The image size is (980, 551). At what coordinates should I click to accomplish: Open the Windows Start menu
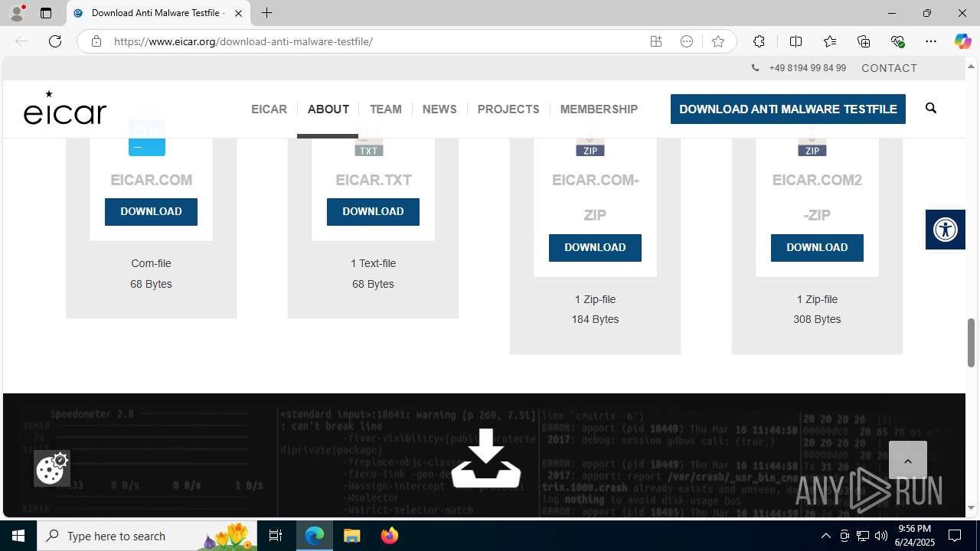[x=18, y=536]
